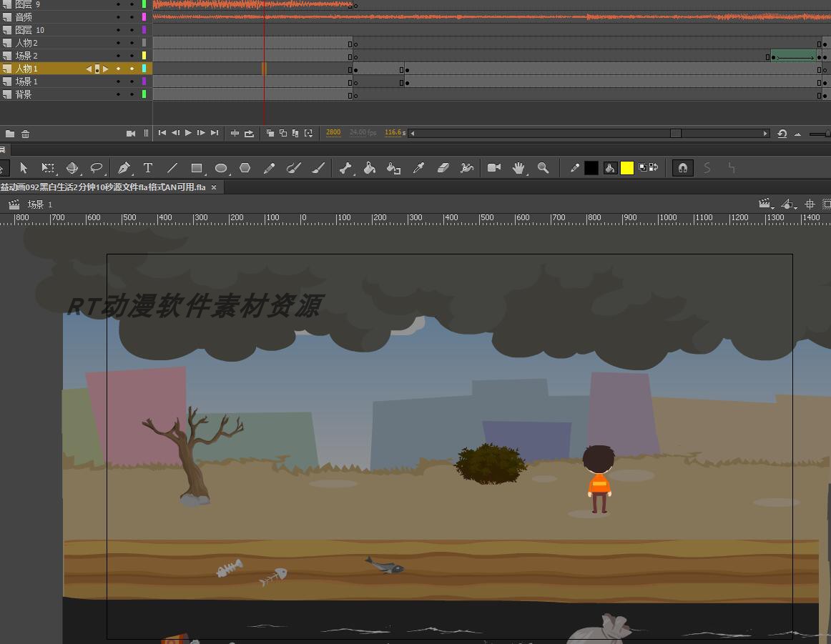The height and width of the screenshot is (644, 831).
Task: Click the add camera icon in timeline
Action: pos(130,134)
